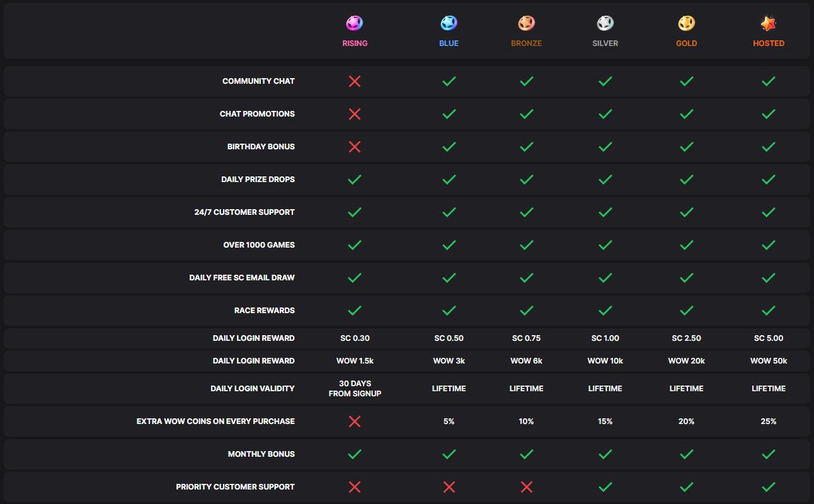Click the SC 0.30 daily login value
The width and height of the screenshot is (814, 504).
coord(355,338)
